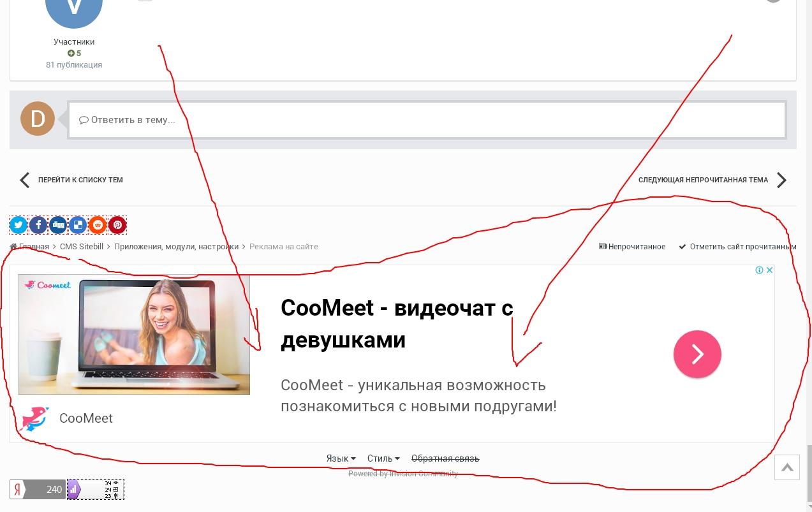Viewport: 812px width, 512px height.
Task: Open the Непрочитанное unread content link
Action: pyautogui.click(x=636, y=247)
